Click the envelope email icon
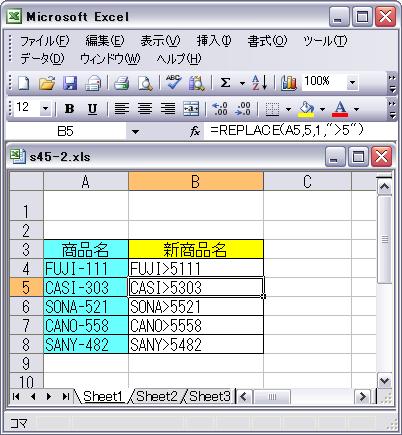The height and width of the screenshot is (435, 402). click(93, 83)
